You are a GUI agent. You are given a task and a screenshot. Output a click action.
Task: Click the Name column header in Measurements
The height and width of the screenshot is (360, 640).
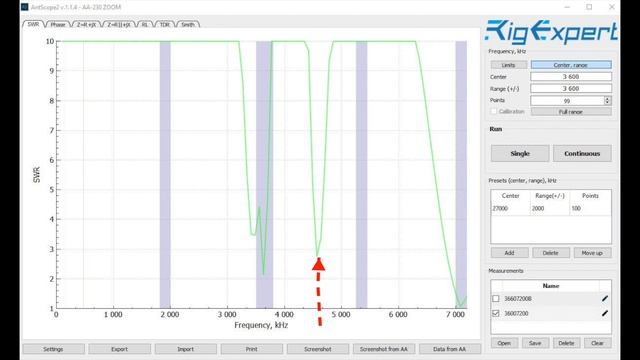551,286
